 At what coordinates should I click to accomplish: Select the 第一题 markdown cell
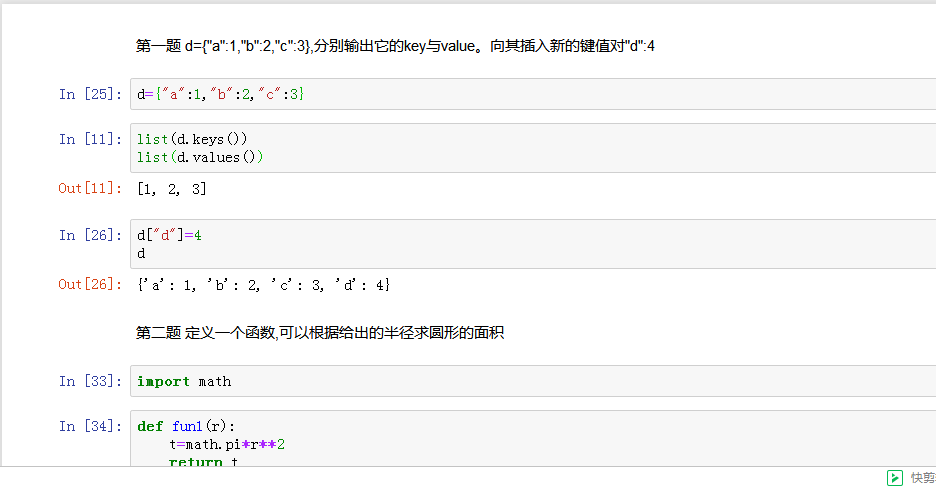[x=395, y=46]
